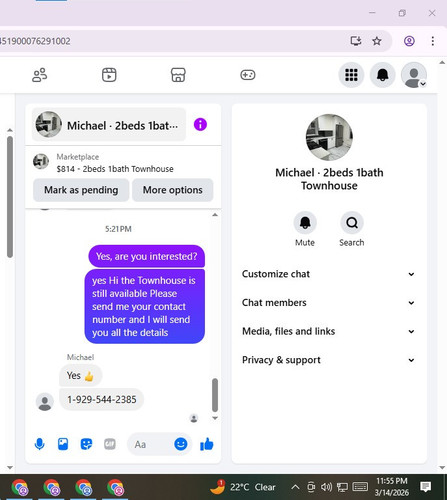The height and width of the screenshot is (500, 447).
Task: Send a thumbs-up like
Action: click(207, 444)
